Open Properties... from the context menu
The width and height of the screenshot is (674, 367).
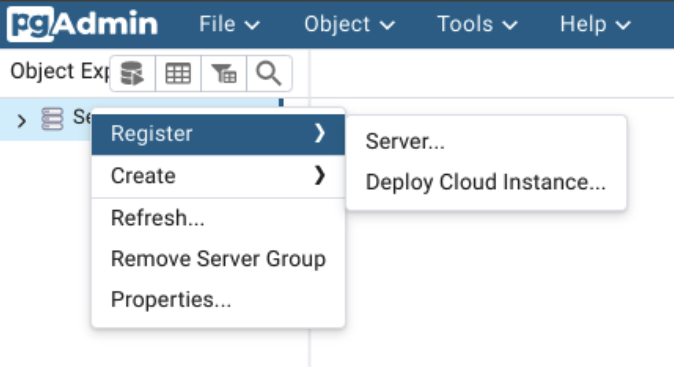(218, 300)
